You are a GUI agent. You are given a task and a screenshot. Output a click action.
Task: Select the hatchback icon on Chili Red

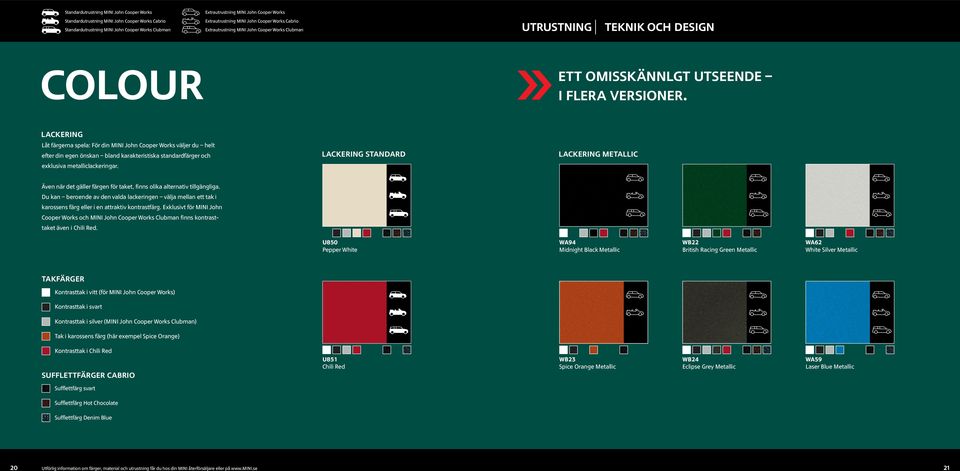398,295
